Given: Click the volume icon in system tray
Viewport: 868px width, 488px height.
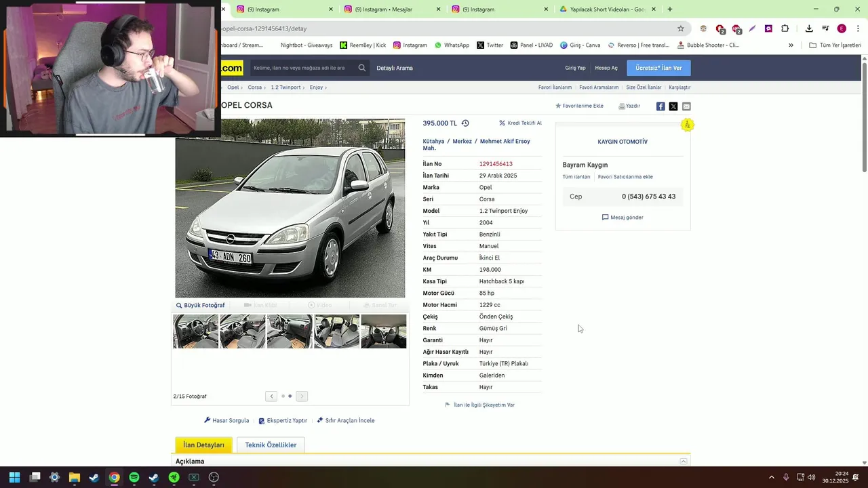Looking at the screenshot, I should (x=812, y=477).
